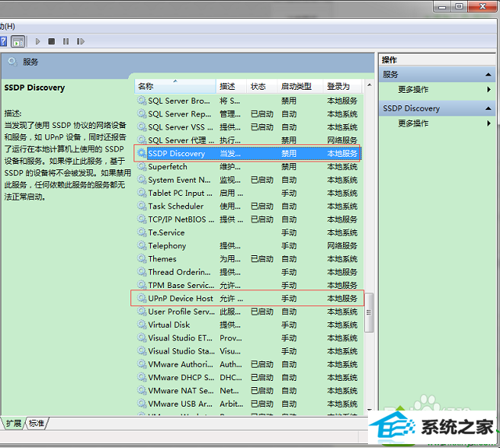
Task: Select the Telephony service
Action: [248, 246]
